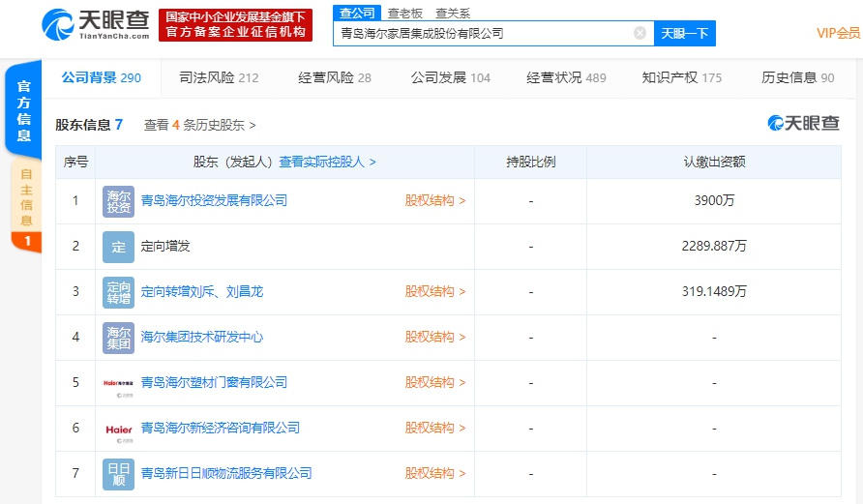
Task: Expand 查看4条历史股东 list
Action: [199, 125]
